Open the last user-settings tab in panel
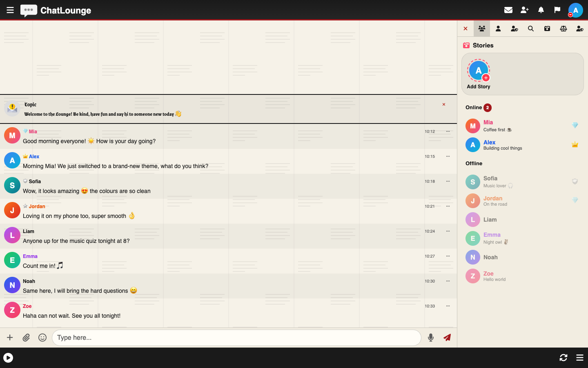 click(580, 29)
